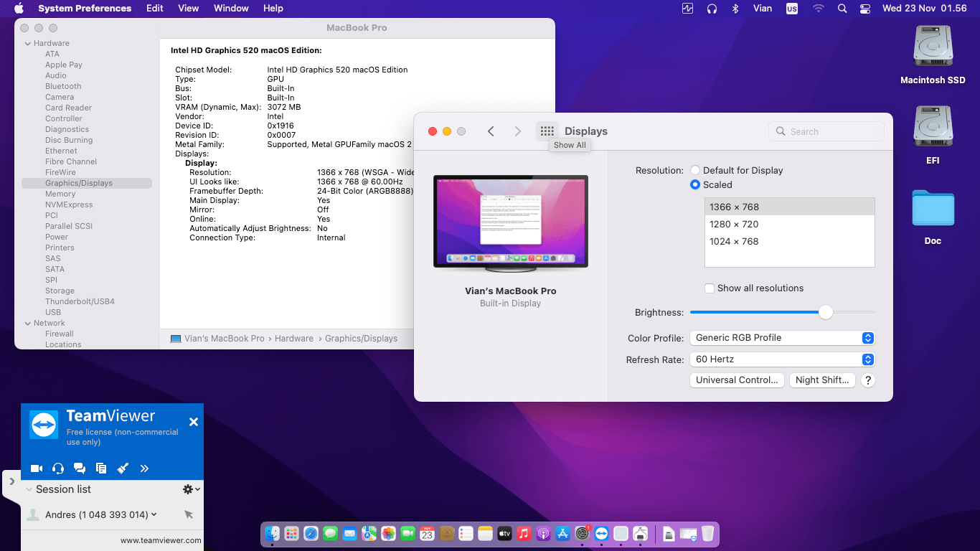The image size is (980, 551).
Task: Click the TeamViewer headset audio icon
Action: tap(58, 468)
